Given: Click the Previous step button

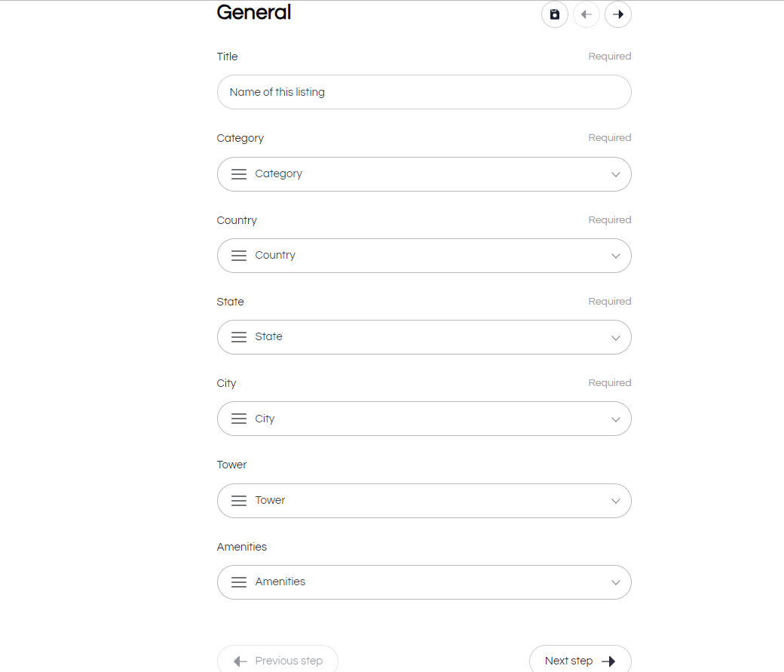Looking at the screenshot, I should coord(277,661).
